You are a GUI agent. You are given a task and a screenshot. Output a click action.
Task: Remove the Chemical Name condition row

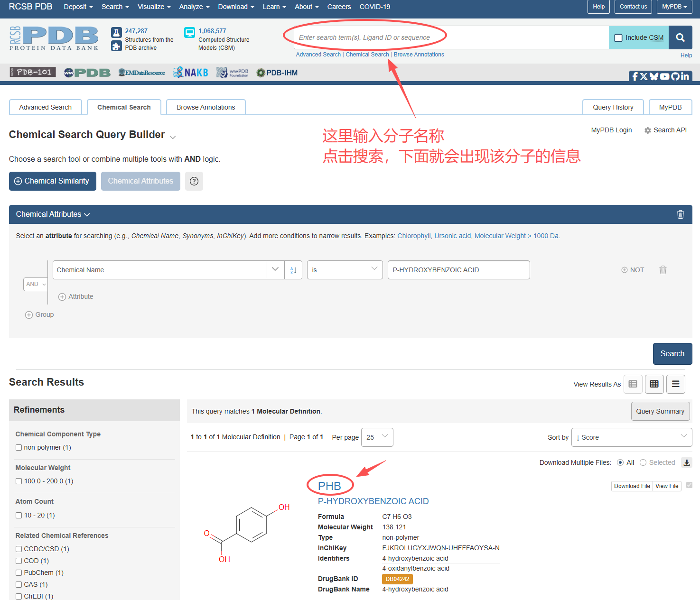point(663,270)
